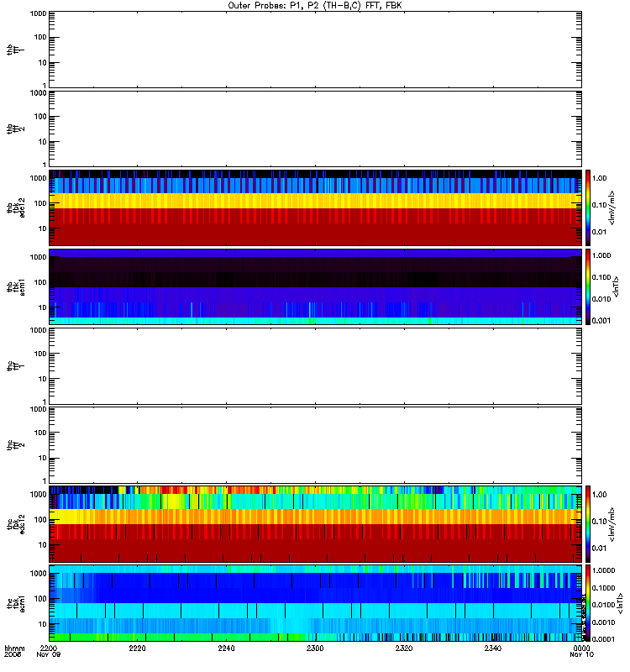Click the '100' y-axis tick of thb fff 2
Image resolution: width=630 pixels, height=672 pixels.
(40, 117)
